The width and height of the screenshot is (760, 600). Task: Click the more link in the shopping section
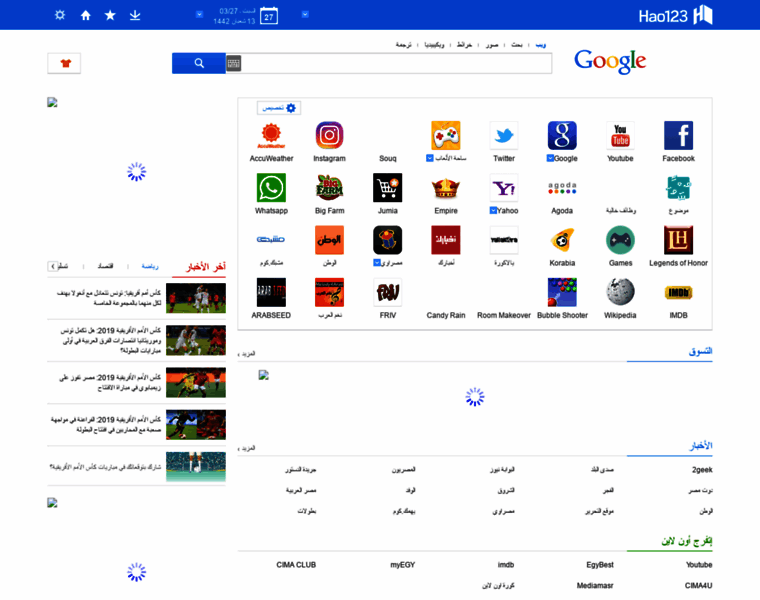pyautogui.click(x=247, y=354)
